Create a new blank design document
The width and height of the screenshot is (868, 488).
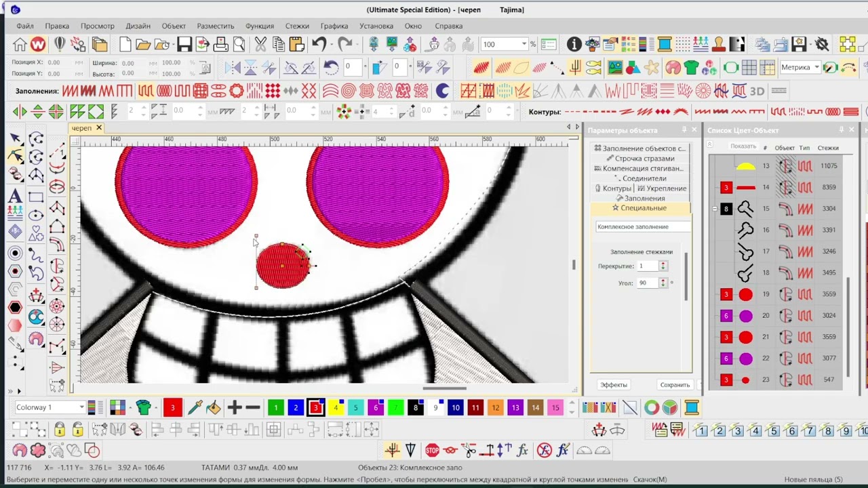[125, 45]
